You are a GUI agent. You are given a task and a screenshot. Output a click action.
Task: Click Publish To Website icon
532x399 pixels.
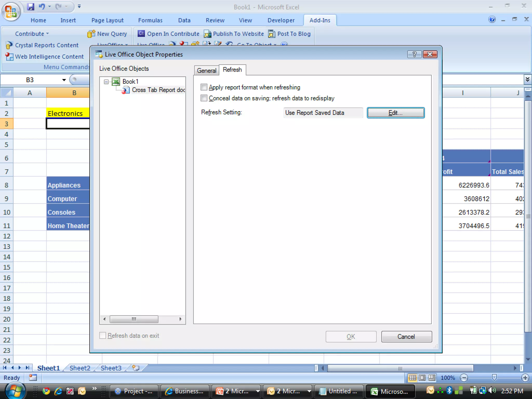pos(207,34)
